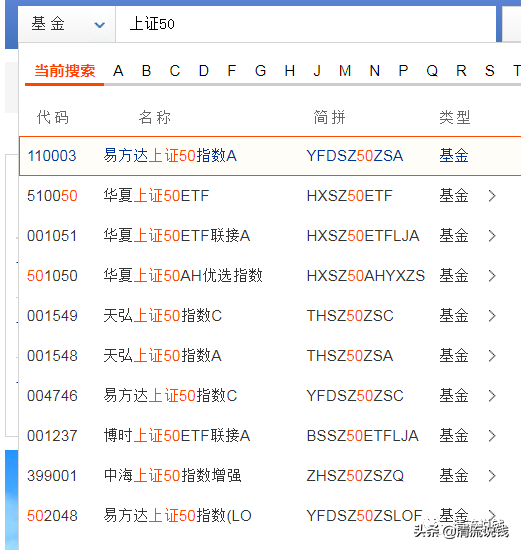The width and height of the screenshot is (521, 550).
Task: Expand arrow for the 华夏上证50ETF row
Action: (x=492, y=196)
